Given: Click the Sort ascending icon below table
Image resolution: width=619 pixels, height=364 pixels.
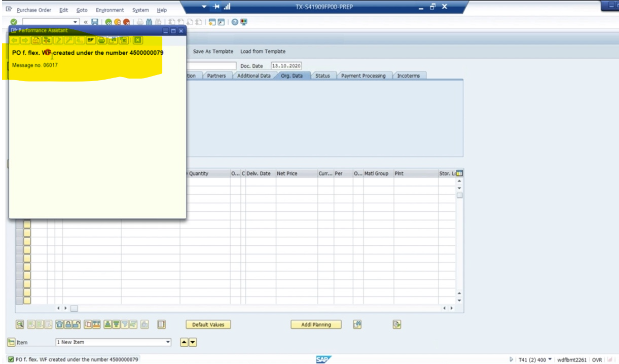Looking at the screenshot, I should pyautogui.click(x=107, y=324).
